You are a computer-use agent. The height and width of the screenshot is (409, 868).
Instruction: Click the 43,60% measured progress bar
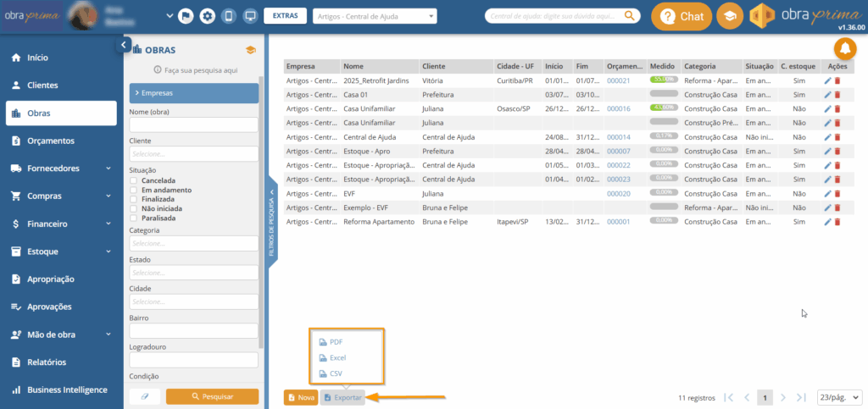point(664,108)
